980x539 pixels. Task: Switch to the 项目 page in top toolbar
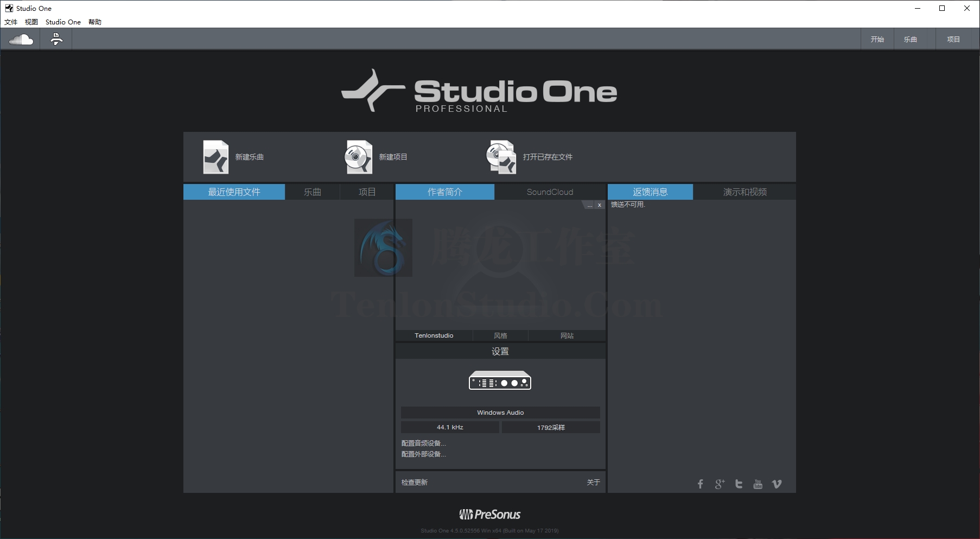953,39
